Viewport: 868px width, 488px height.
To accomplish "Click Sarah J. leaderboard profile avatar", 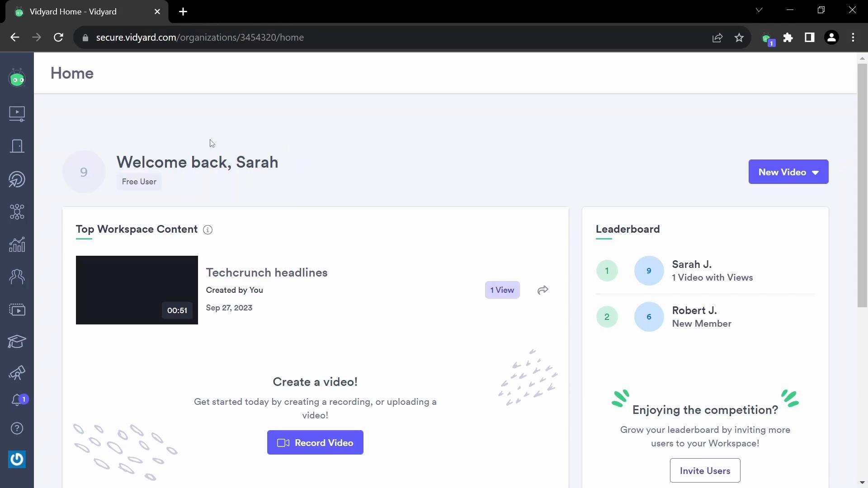I will (x=649, y=271).
